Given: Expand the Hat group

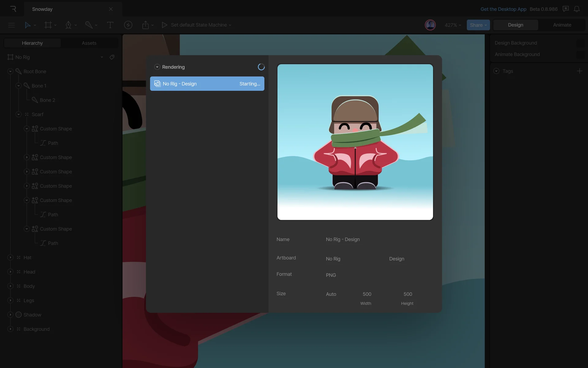Looking at the screenshot, I should click(x=10, y=258).
